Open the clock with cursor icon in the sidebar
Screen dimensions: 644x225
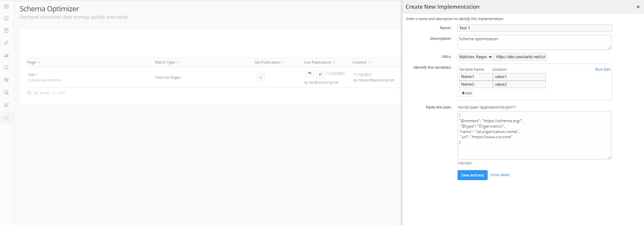pyautogui.click(x=6, y=92)
